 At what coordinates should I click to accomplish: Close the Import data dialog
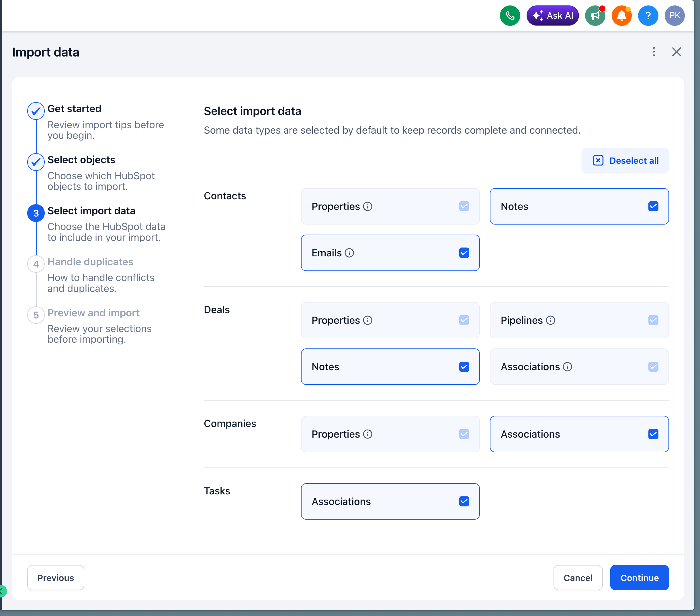click(x=676, y=52)
